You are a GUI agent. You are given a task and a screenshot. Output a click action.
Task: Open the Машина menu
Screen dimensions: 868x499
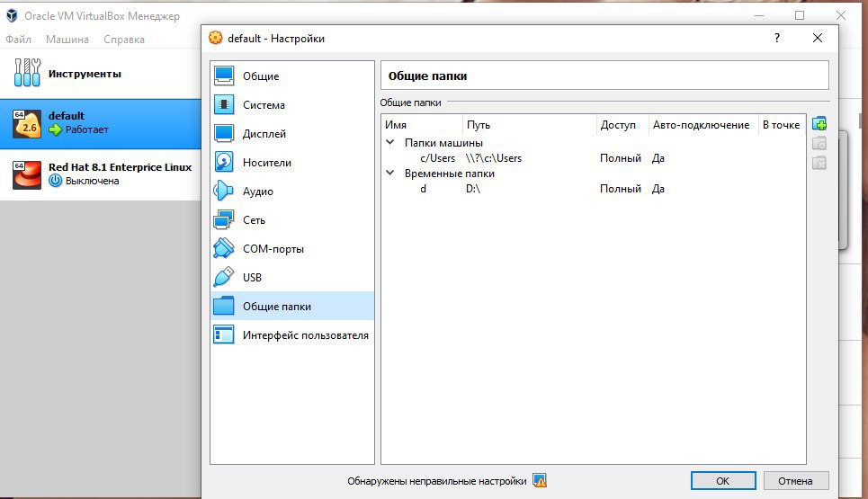67,40
